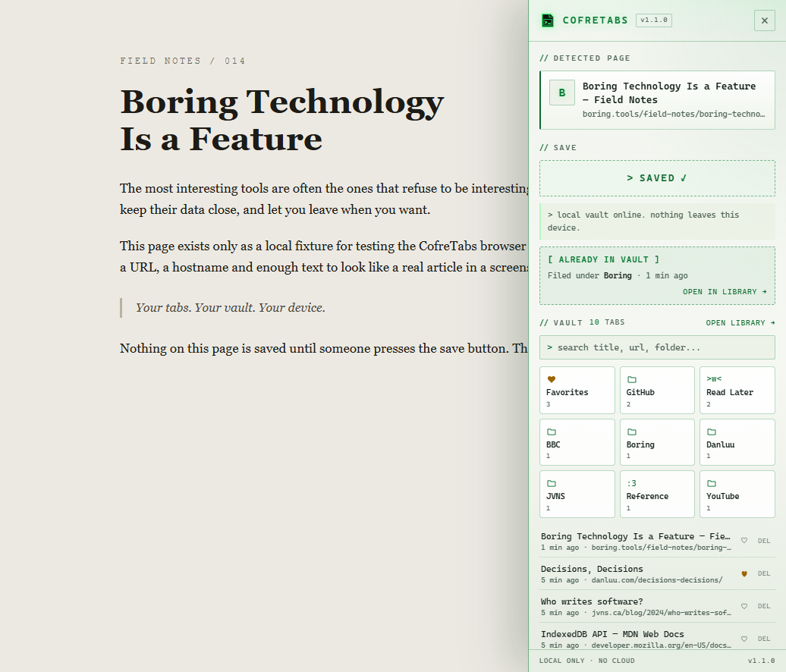Click the footer v1.1.0 version text
This screenshot has height=672, width=786.
coord(762,661)
